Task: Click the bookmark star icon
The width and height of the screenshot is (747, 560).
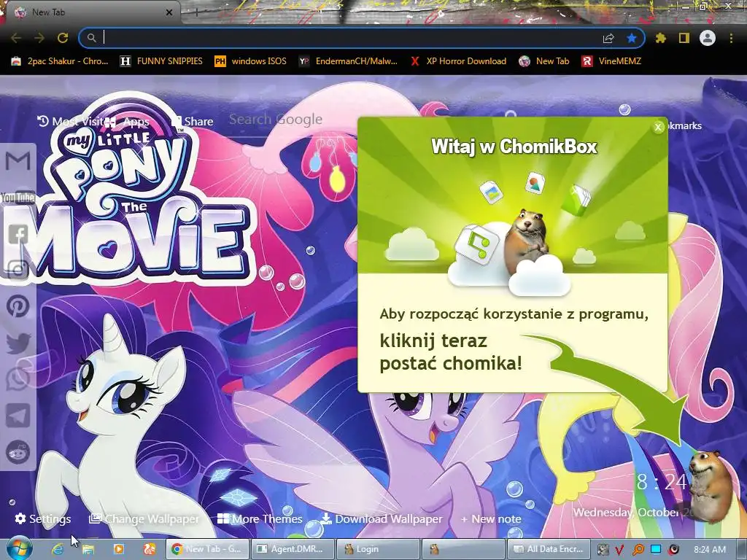Action: click(x=632, y=38)
